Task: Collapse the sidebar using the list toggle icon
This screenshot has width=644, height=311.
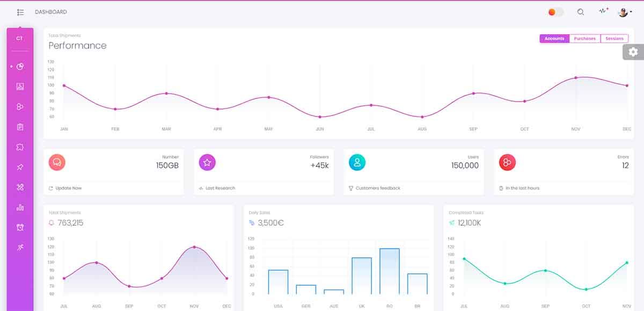Action: pos(20,12)
